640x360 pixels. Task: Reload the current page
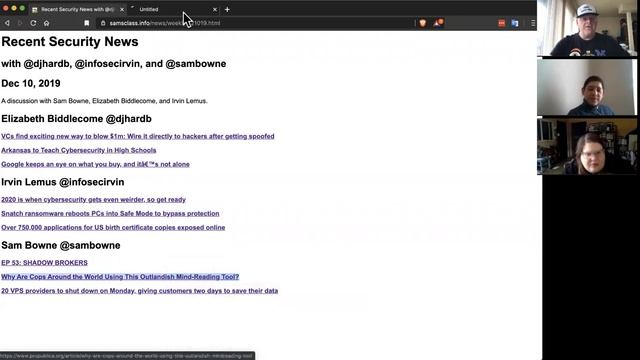(33, 23)
